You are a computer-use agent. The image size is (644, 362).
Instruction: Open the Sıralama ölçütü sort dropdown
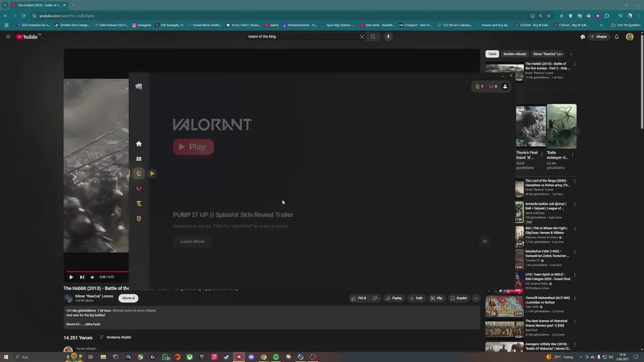pyautogui.click(x=116, y=337)
